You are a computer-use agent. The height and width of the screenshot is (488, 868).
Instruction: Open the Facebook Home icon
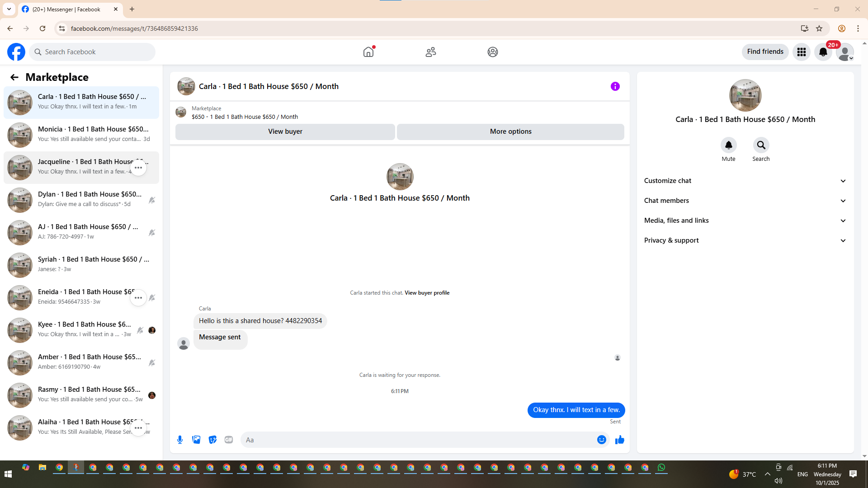(x=368, y=52)
